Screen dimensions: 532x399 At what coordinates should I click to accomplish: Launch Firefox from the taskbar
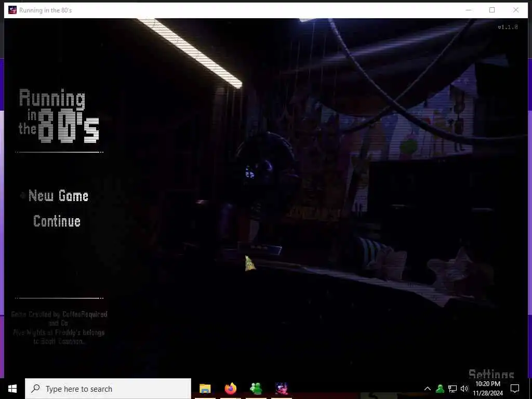coord(230,389)
